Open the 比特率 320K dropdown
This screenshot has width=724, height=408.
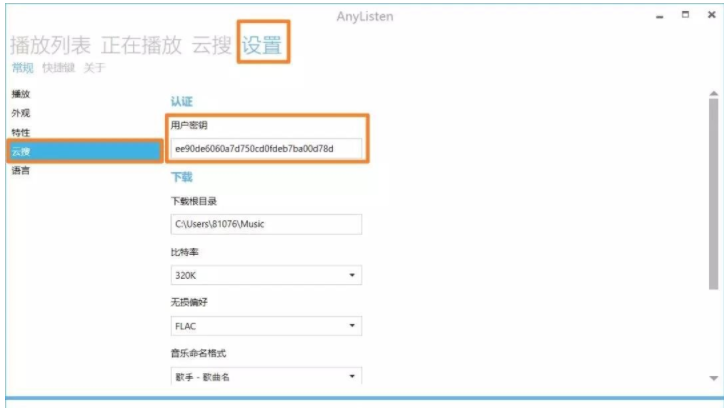point(266,275)
